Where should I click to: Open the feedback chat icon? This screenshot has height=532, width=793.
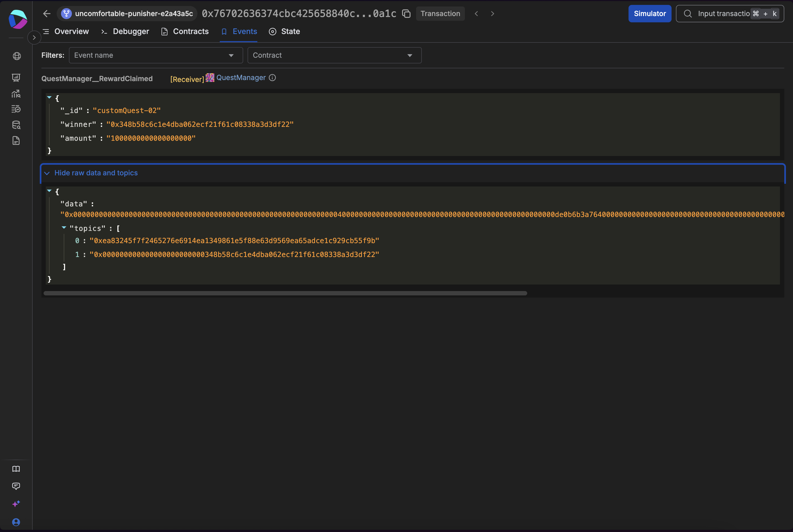point(16,486)
